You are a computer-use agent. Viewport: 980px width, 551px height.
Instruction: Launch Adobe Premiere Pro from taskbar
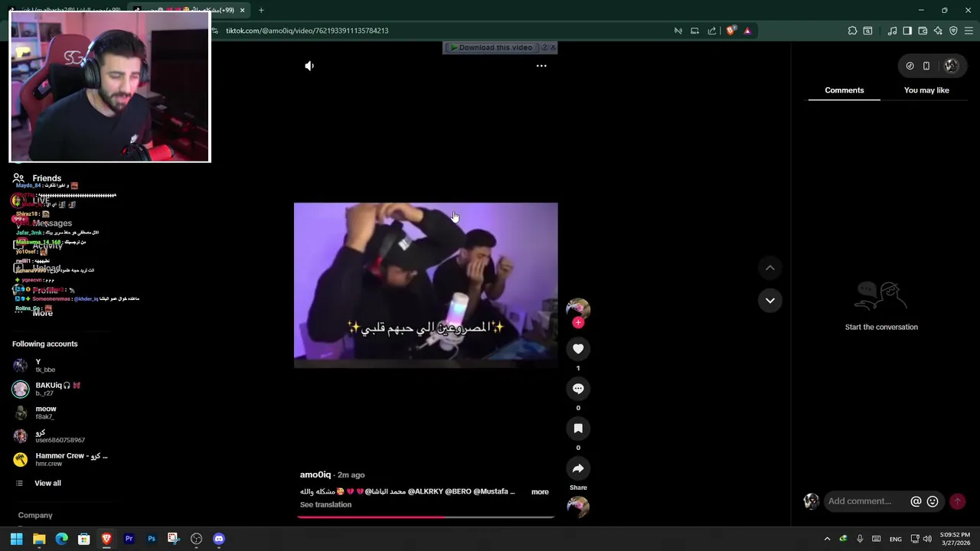[x=129, y=539]
